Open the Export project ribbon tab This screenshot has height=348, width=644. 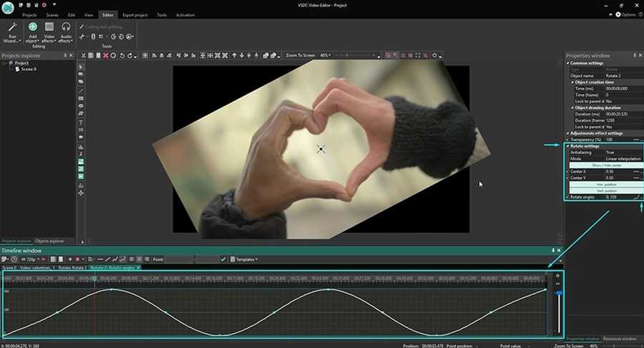tap(136, 14)
